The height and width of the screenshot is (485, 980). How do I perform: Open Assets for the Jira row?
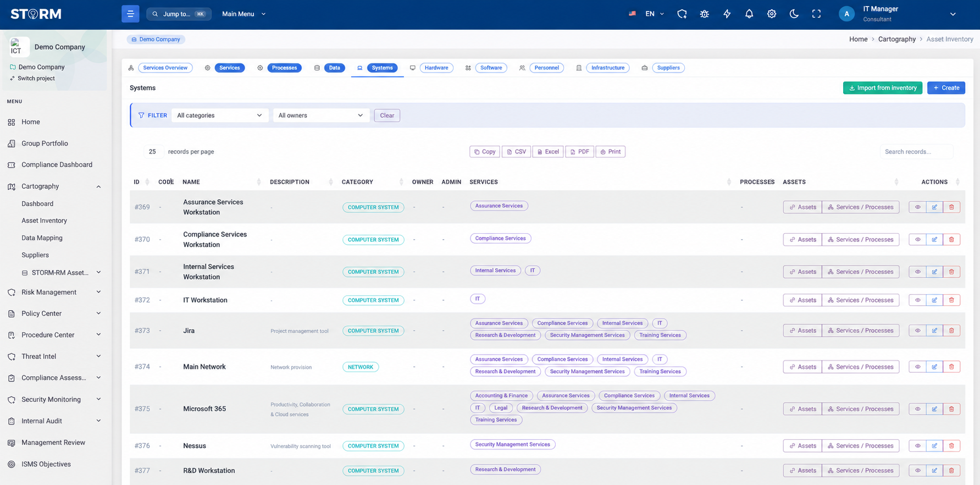pos(802,330)
